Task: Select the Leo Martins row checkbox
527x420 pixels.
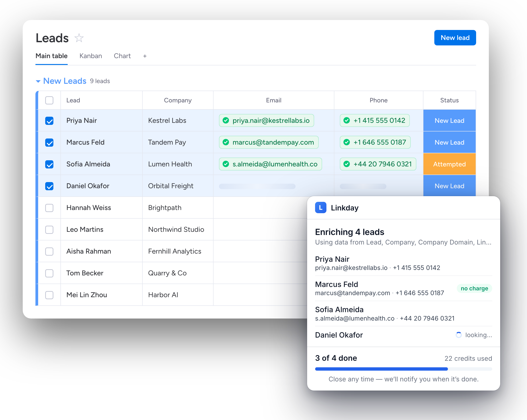Action: click(49, 230)
